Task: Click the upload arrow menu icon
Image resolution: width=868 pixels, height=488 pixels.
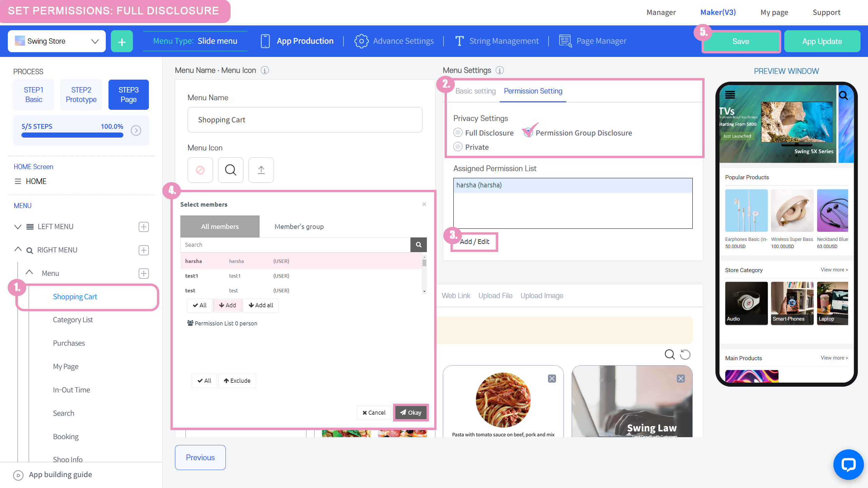Action: click(261, 170)
